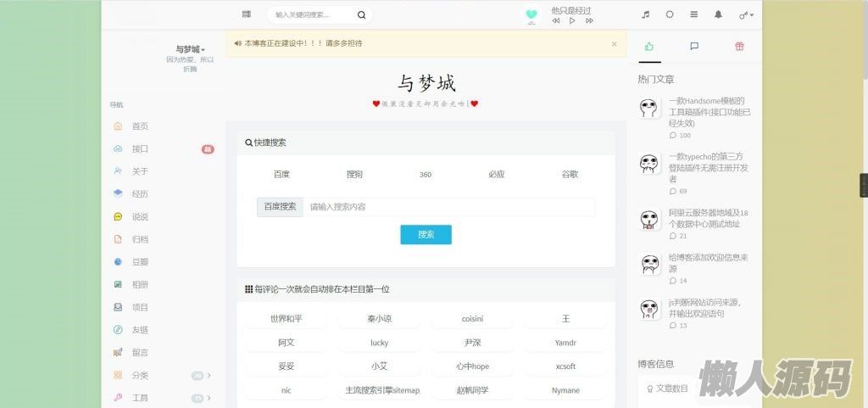Click the dark handle on right edge
This screenshot has width=868, height=408.
pyautogui.click(x=864, y=186)
